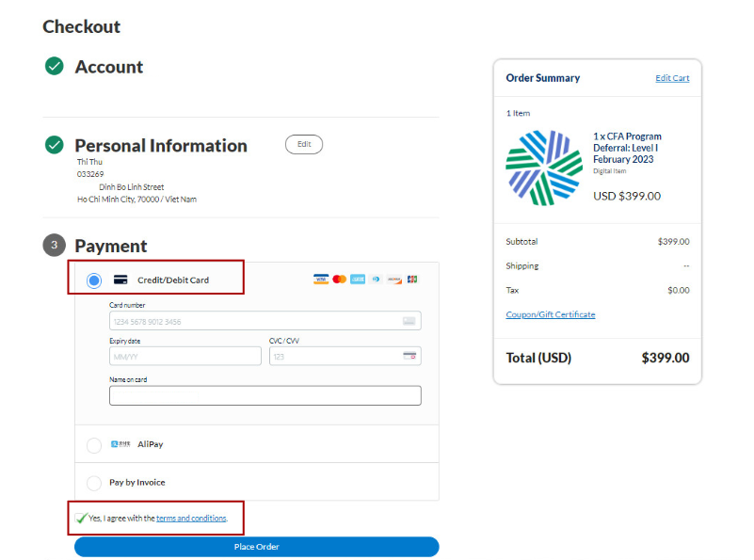The width and height of the screenshot is (754, 560).
Task: Open the Edit Cart link
Action: click(x=672, y=78)
